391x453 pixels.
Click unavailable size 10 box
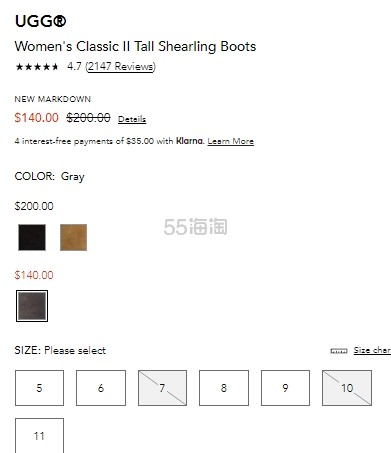click(x=347, y=388)
